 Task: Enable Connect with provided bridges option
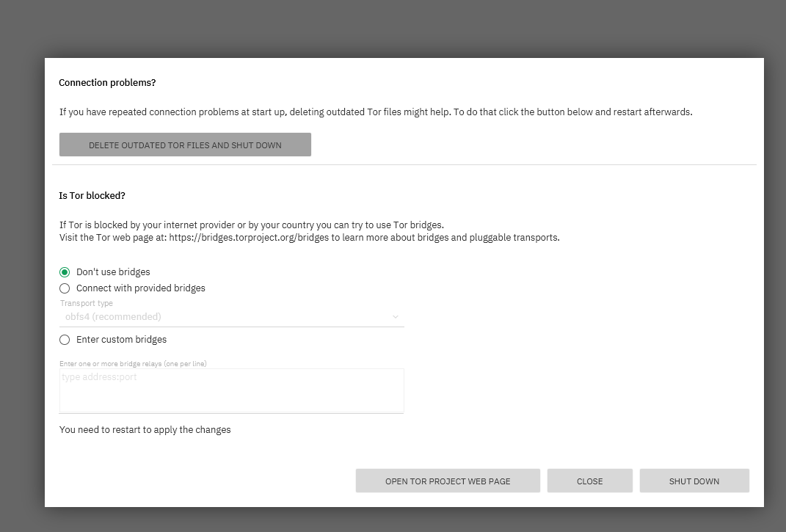pyautogui.click(x=65, y=288)
